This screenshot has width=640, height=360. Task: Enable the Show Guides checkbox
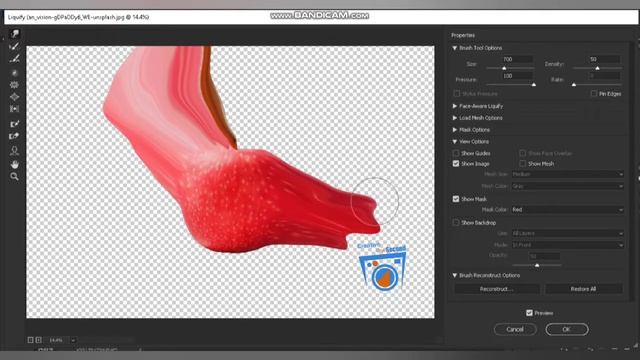click(x=456, y=153)
